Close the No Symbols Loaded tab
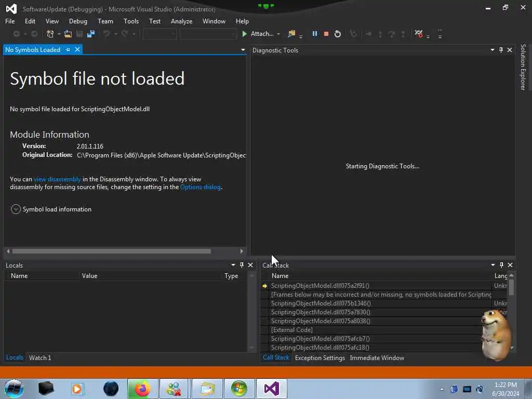This screenshot has height=399, width=532. (x=77, y=50)
